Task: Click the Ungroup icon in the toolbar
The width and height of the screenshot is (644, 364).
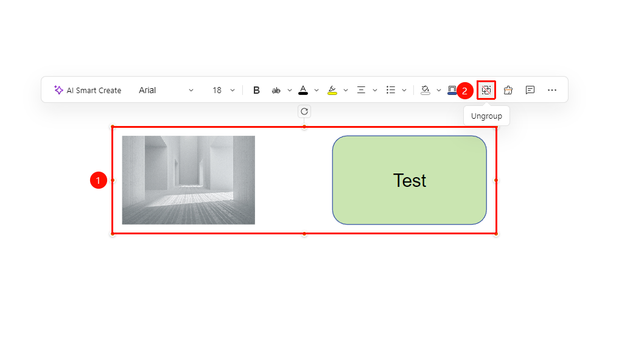Action: (486, 90)
